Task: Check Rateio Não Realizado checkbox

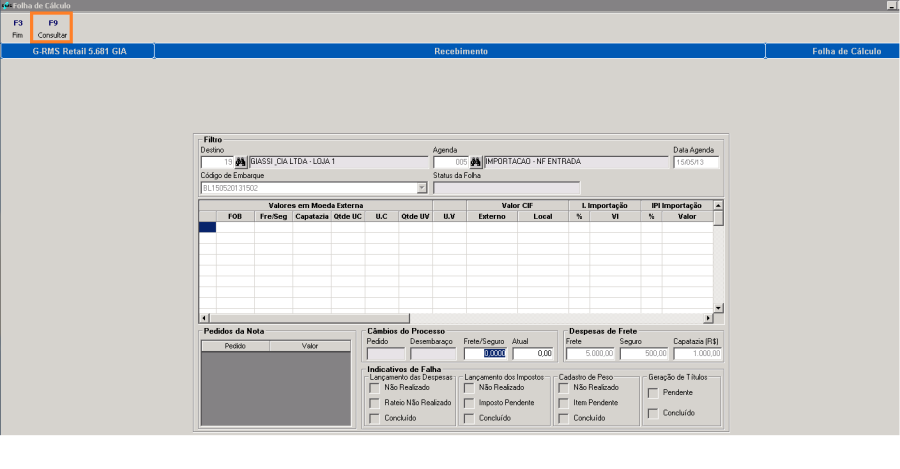Action: [374, 402]
